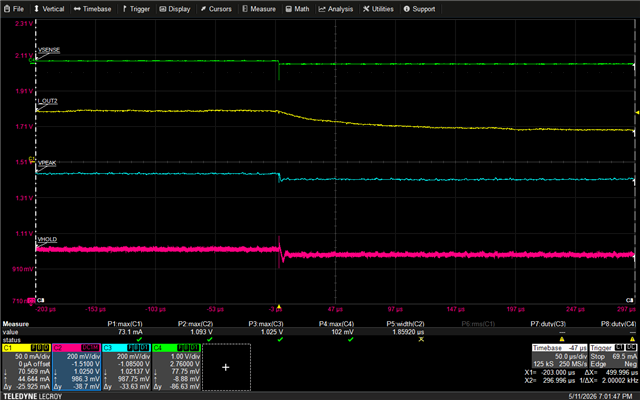Open the Timebase descriptor box
Image resolution: width=640 pixels, height=400 pixels.
click(560, 356)
